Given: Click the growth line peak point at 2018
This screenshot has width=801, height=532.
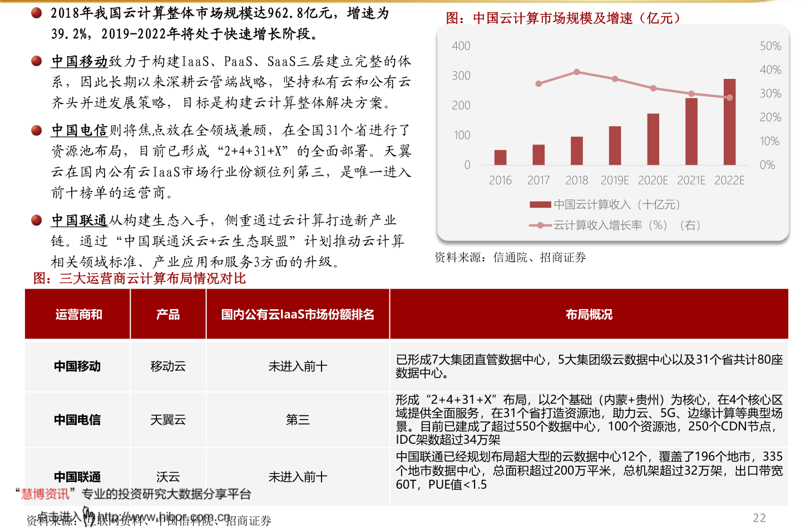Looking at the screenshot, I should point(577,72).
